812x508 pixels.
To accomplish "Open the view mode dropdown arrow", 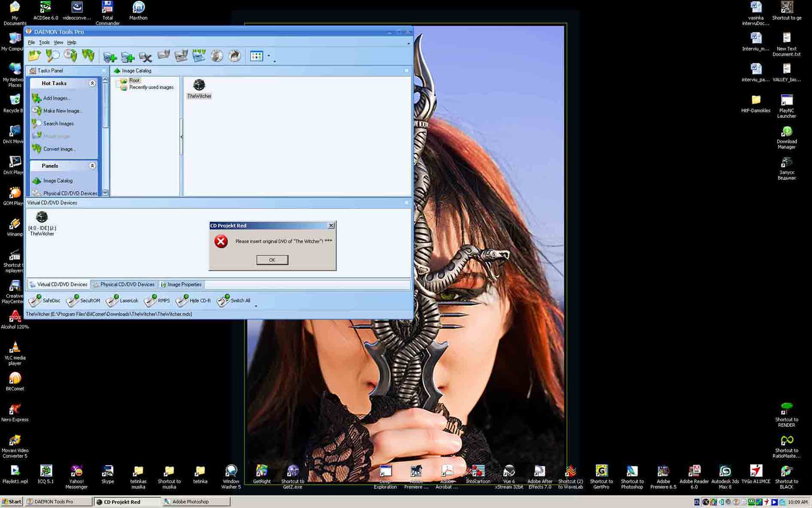I will click(x=269, y=56).
